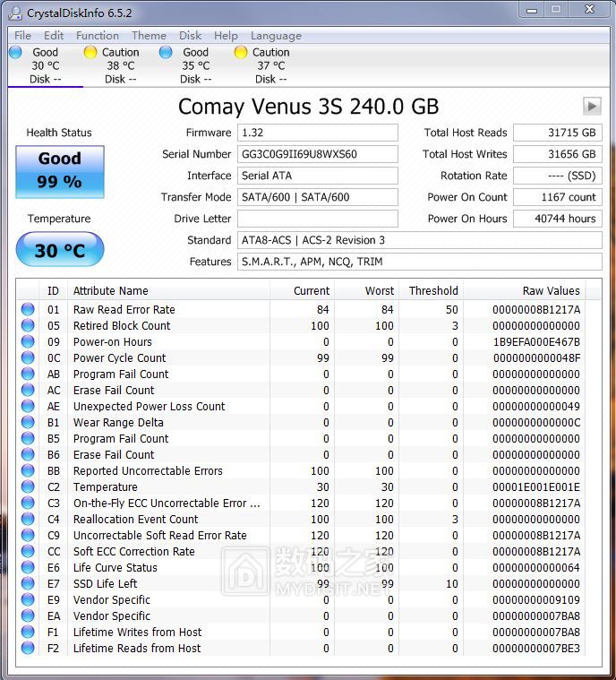The width and height of the screenshot is (616, 680).
Task: Click status orb for Reported Uncorrectable Errors
Action: [28, 470]
